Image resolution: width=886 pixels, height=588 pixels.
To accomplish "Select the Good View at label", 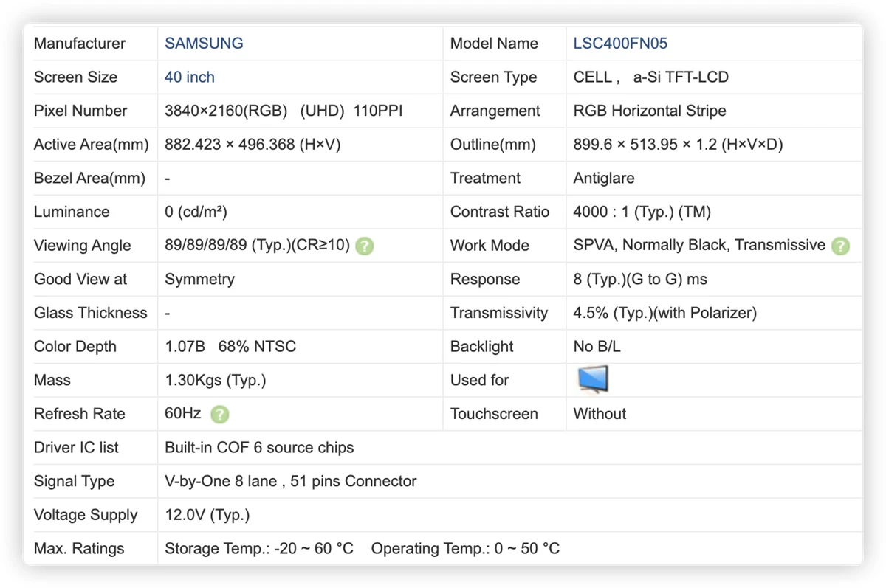I will [x=80, y=279].
